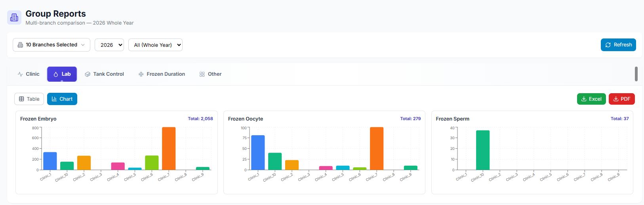
Task: Click Clinic_2 amber bar in Frozen Oocyte chart
Action: [x=292, y=165]
